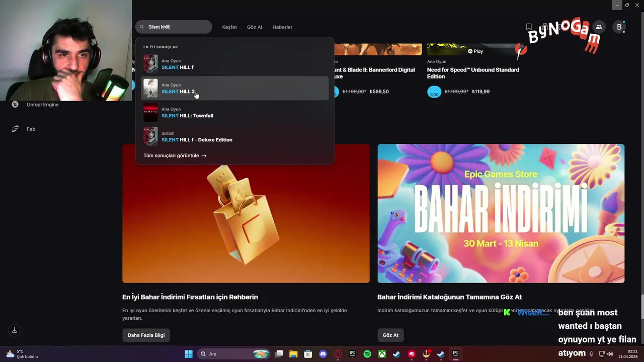Image resolution: width=644 pixels, height=362 pixels.
Task: Click the Need for Speed Unbound cover image
Action: [474, 49]
